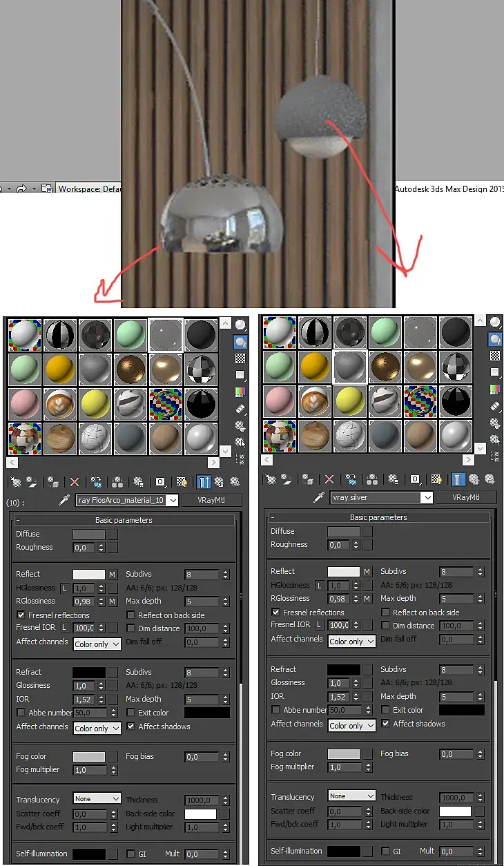Click M map button beside Reflect, FlosArco panel
The height and width of the screenshot is (866, 504).
[x=113, y=574]
